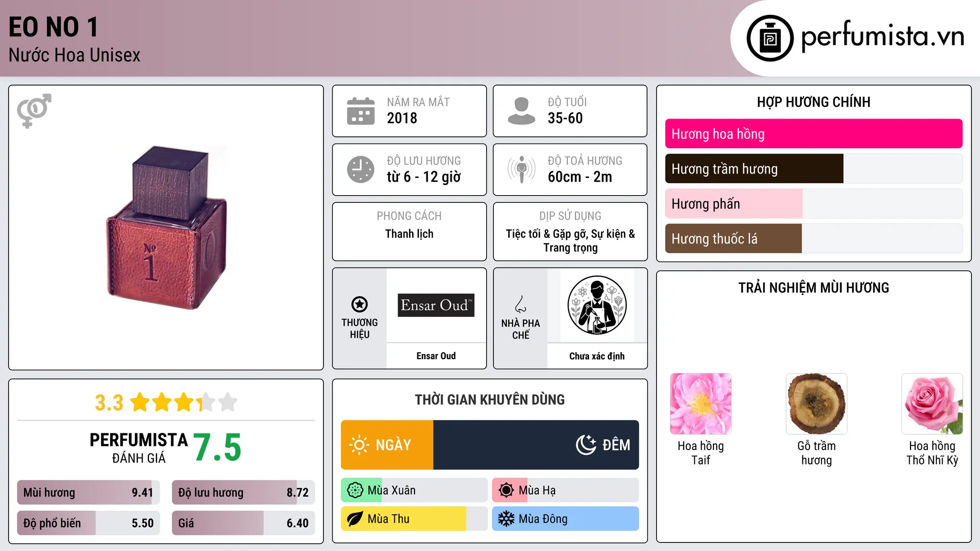Click the Gỗ trầm hương label
The width and height of the screenshot is (980, 551).
point(816,453)
